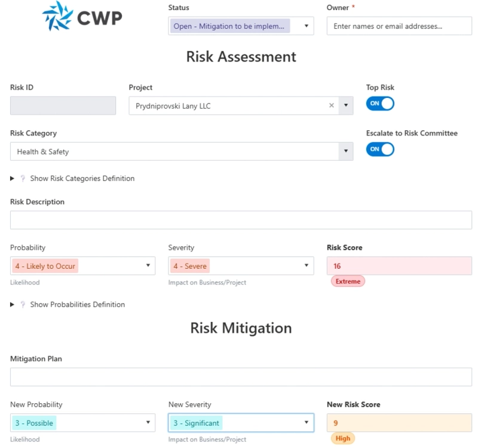Click the Extreme risk badge
The width and height of the screenshot is (478, 448).
click(348, 281)
